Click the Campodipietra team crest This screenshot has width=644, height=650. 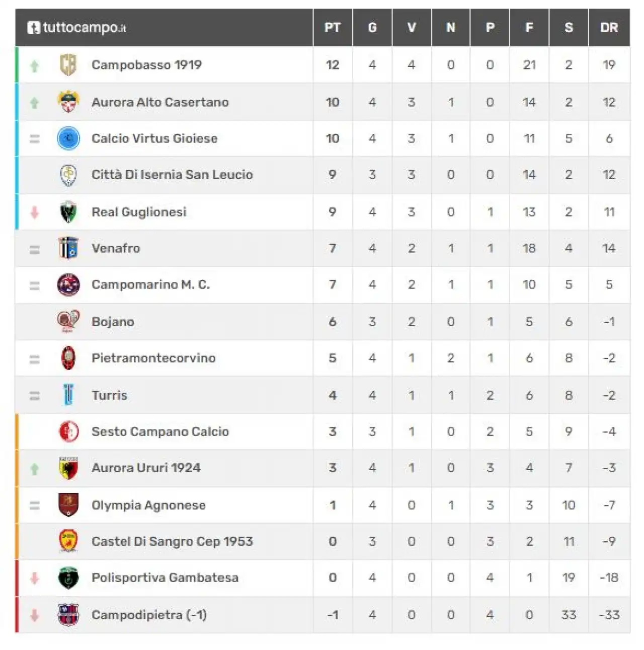[68, 615]
